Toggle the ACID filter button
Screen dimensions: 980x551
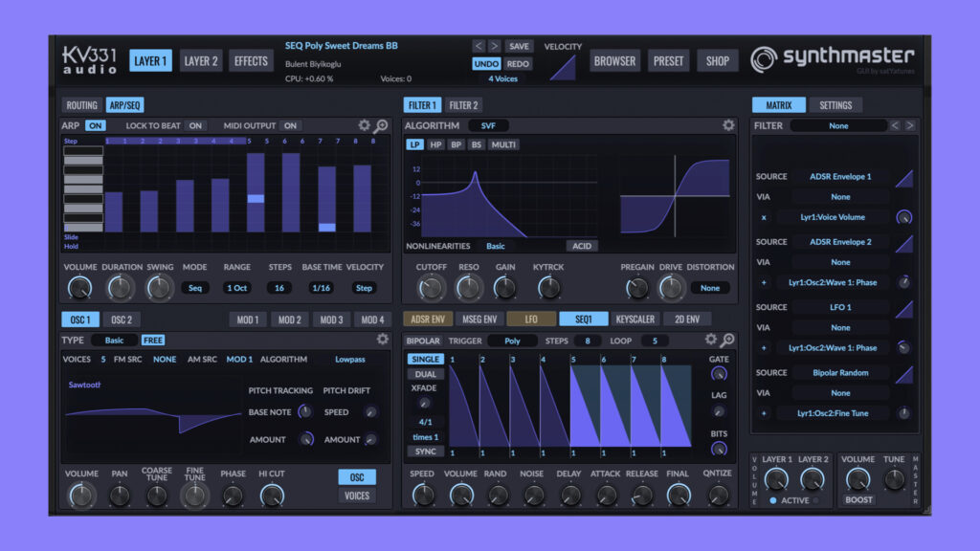click(581, 246)
